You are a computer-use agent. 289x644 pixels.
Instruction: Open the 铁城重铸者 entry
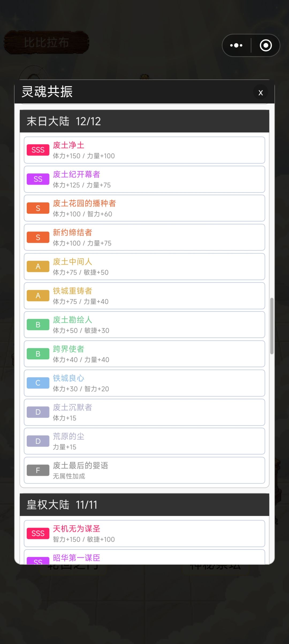(x=144, y=296)
